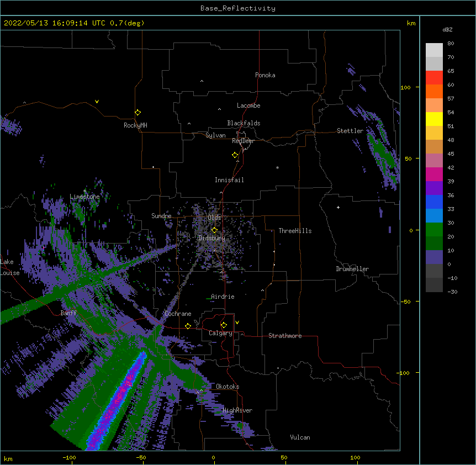The height and width of the screenshot is (465, 476).
Task: Click the yellow diamond marker at RockyMH
Action: click(x=137, y=113)
